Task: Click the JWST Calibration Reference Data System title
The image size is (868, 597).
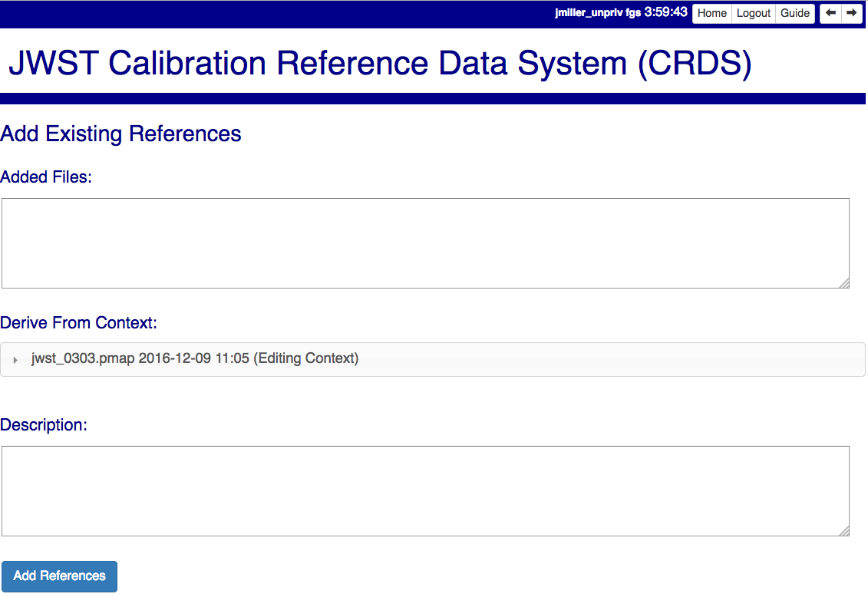Action: click(x=380, y=63)
